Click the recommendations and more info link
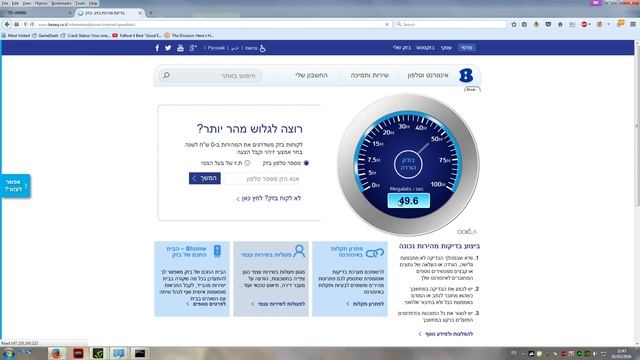The width and height of the screenshot is (640, 360). (446, 334)
